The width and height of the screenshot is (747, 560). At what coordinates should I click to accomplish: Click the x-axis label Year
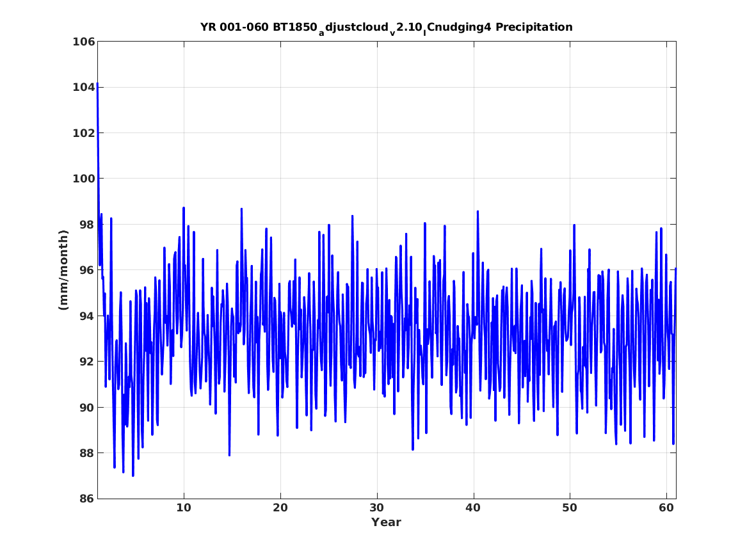(387, 522)
